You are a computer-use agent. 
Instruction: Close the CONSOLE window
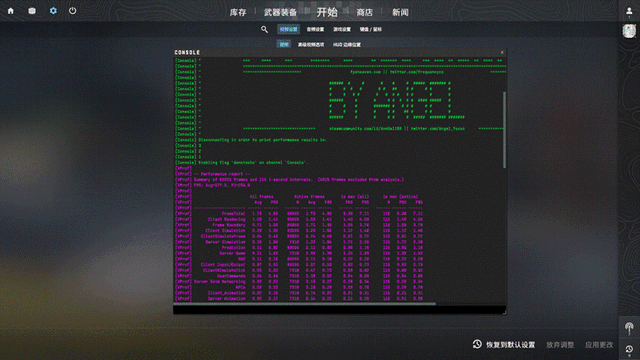tap(502, 52)
